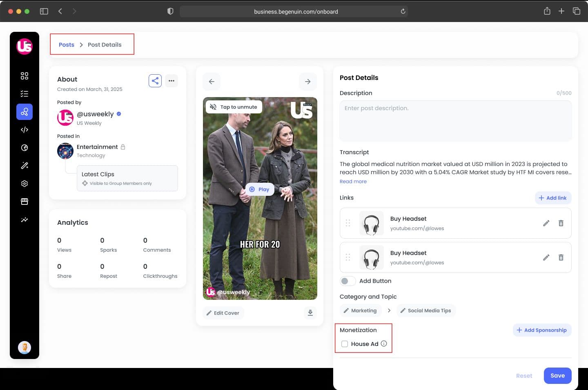Click the second Buy Headset thumbnail
Viewport: 588px width, 390px height.
[x=372, y=257]
